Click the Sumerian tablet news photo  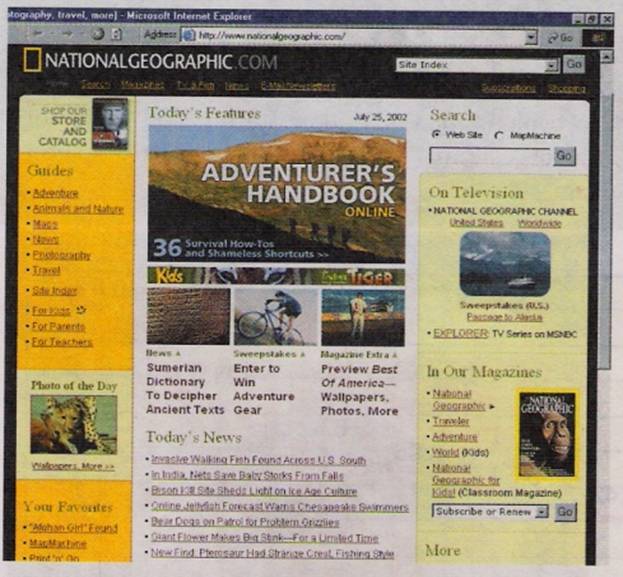188,316
